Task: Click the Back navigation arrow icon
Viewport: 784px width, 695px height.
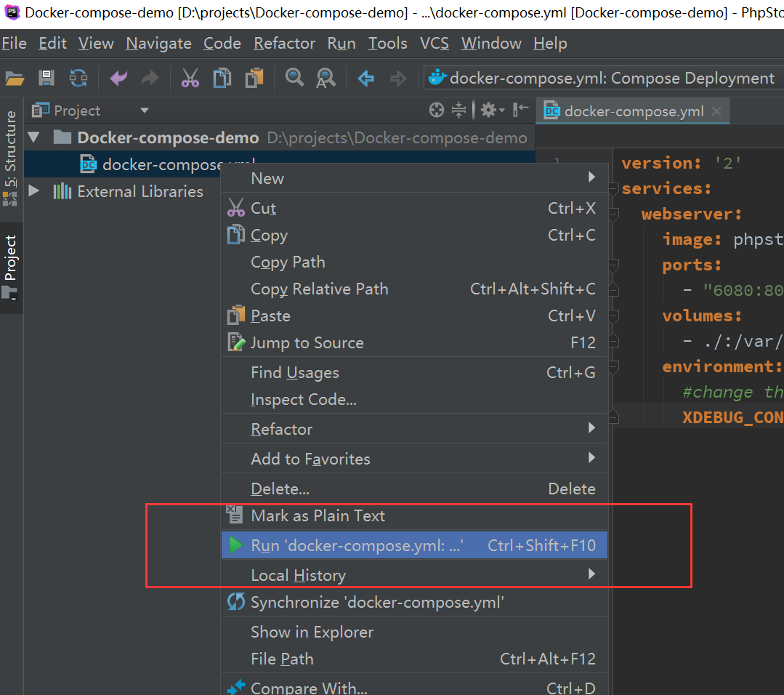Action: (366, 78)
